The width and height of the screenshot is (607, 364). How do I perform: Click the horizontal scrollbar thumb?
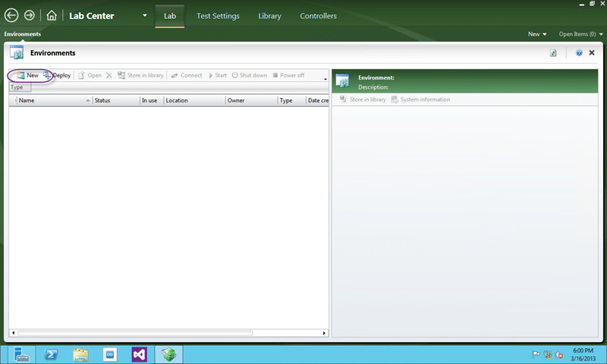pos(135,333)
